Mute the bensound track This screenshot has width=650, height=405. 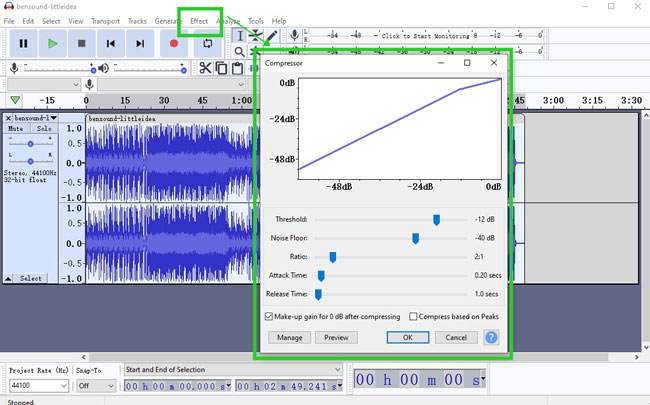(x=16, y=129)
